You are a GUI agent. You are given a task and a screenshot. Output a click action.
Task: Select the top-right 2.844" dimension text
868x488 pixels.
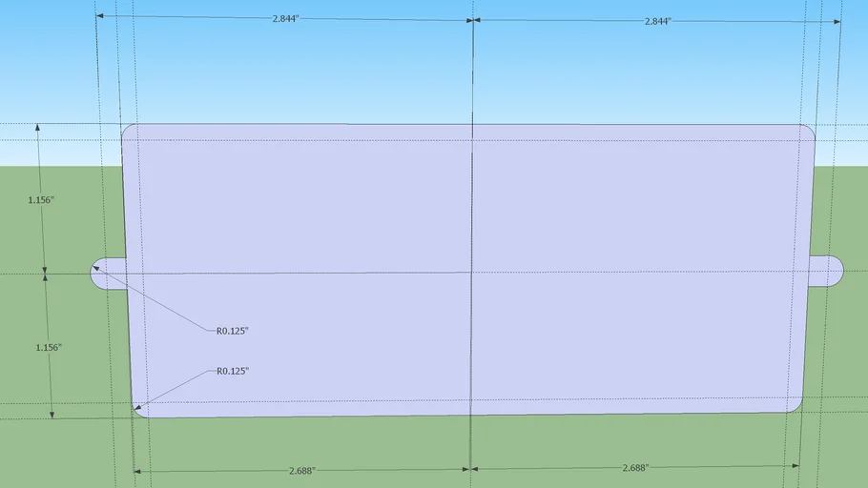[657, 20]
